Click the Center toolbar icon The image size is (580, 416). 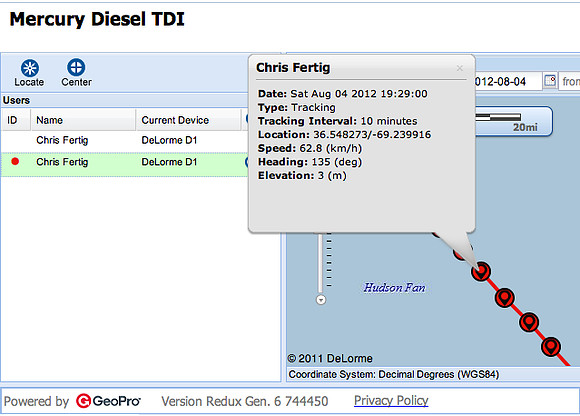[x=76, y=68]
